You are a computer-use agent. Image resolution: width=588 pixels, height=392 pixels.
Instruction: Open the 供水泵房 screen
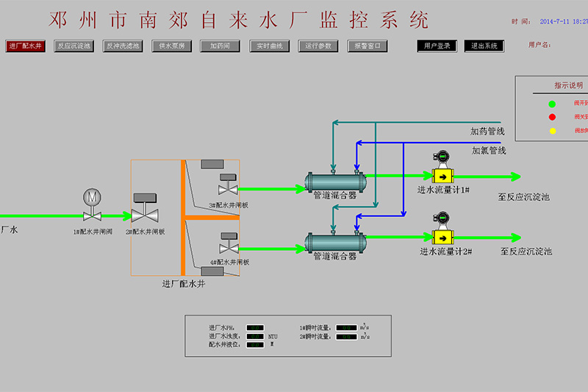coord(171,46)
